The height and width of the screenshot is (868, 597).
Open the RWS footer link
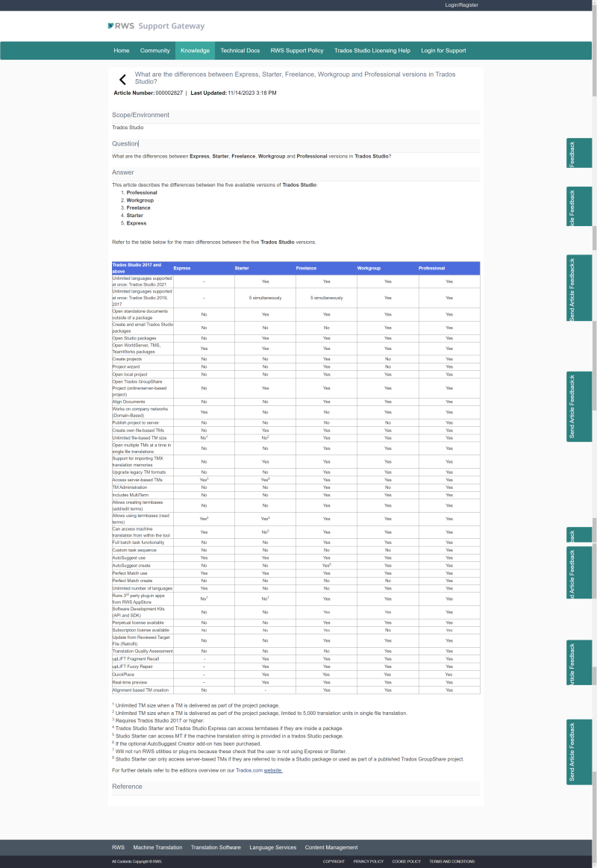click(x=119, y=848)
